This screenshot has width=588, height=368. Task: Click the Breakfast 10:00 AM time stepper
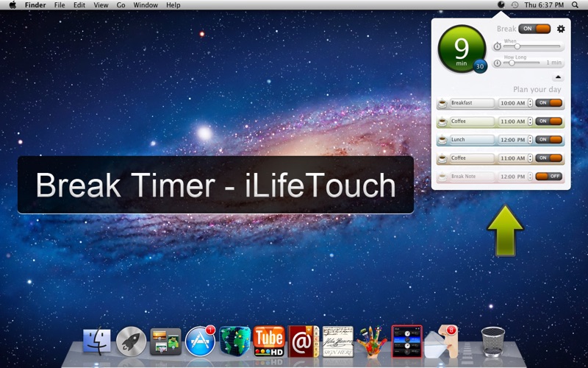click(x=530, y=103)
